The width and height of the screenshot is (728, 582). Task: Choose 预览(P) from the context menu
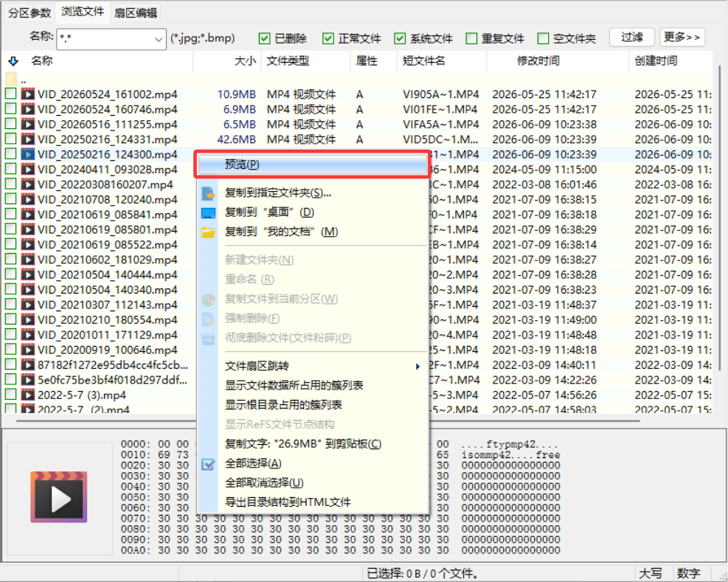[x=311, y=164]
